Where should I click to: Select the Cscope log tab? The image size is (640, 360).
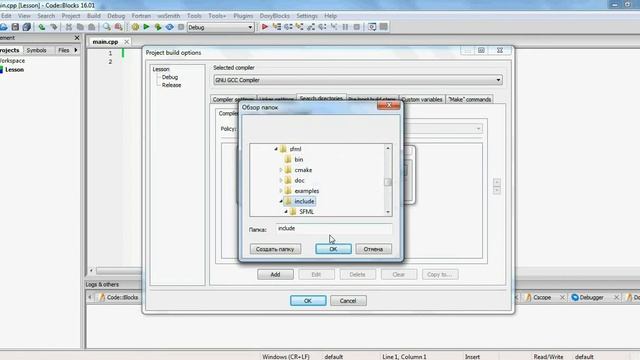pos(542,298)
